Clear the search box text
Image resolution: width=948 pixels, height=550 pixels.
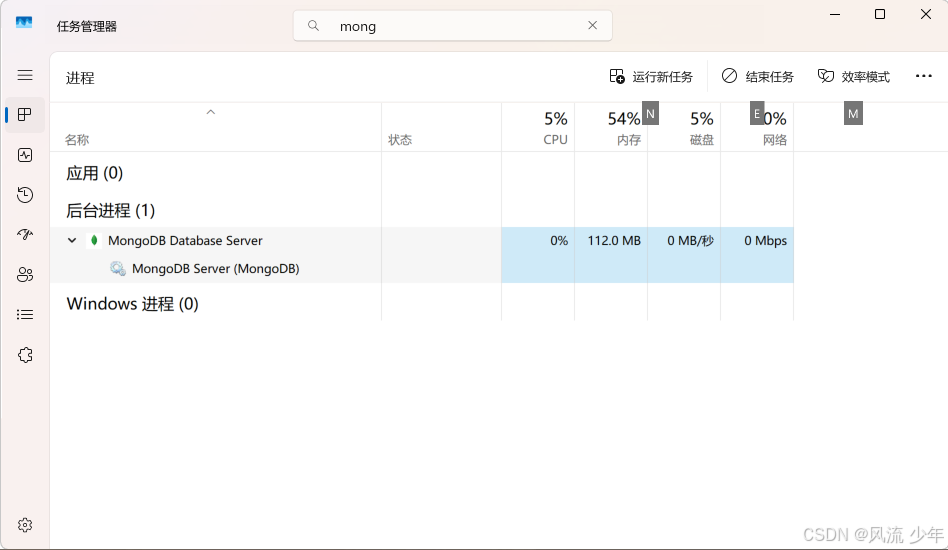coord(592,25)
